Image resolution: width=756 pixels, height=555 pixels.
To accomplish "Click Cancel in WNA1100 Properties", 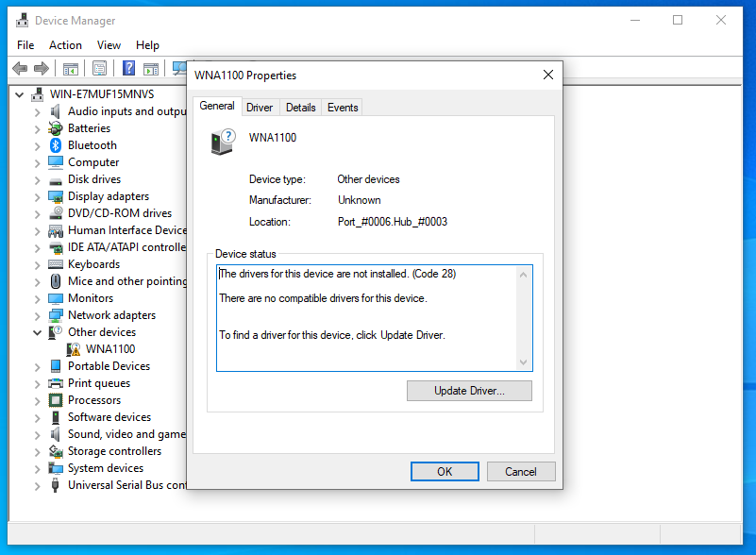I will coord(521,472).
